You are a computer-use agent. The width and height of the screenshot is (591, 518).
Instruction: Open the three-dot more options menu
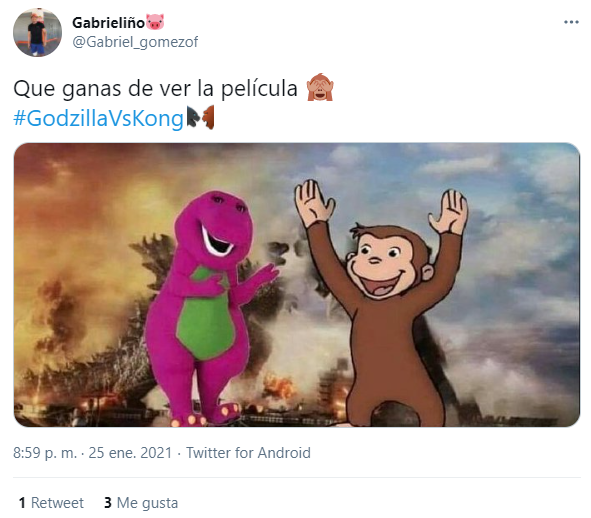571,22
